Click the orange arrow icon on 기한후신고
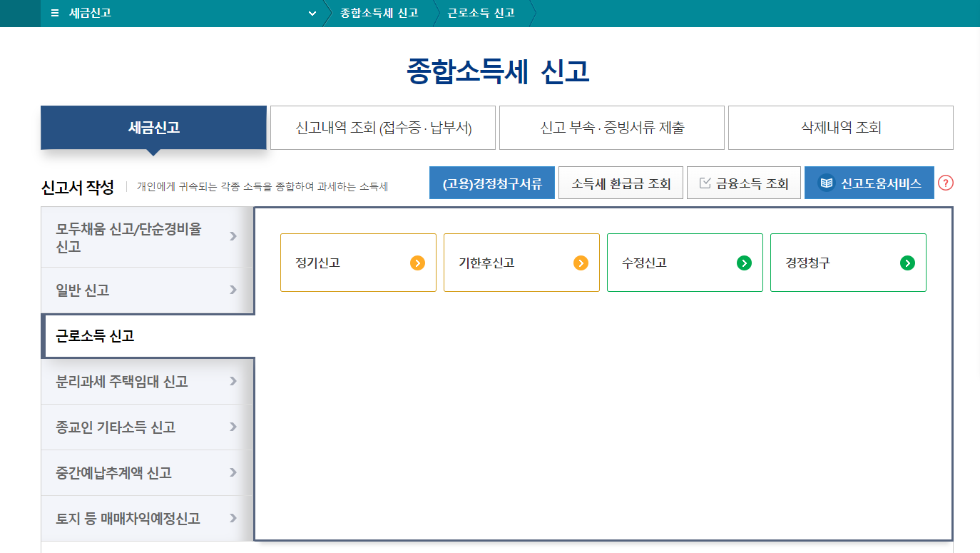Viewport: 980px width, 553px height. point(579,263)
